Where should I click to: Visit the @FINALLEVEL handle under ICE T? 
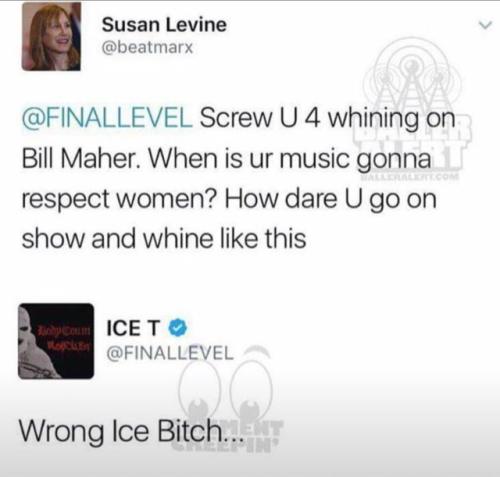click(170, 353)
